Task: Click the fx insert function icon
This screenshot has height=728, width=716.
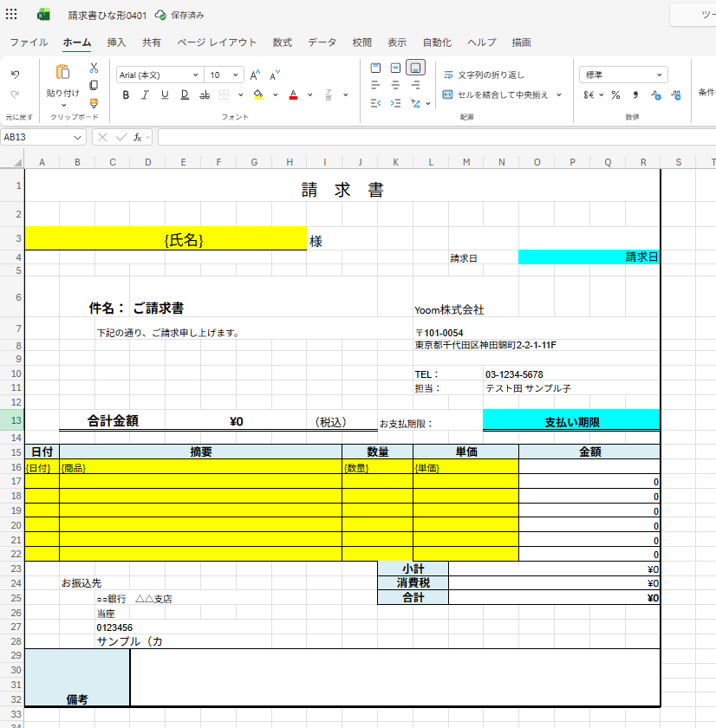Action: 137,137
